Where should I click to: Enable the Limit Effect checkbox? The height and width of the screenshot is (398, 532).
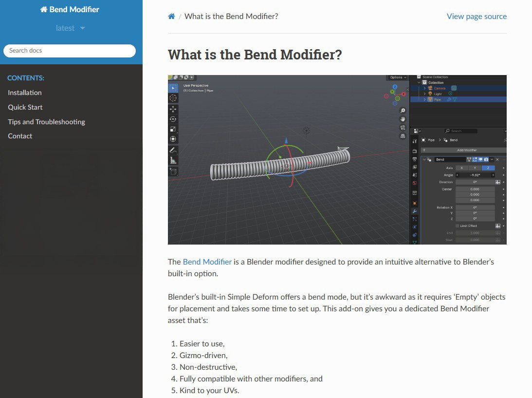tap(458, 226)
